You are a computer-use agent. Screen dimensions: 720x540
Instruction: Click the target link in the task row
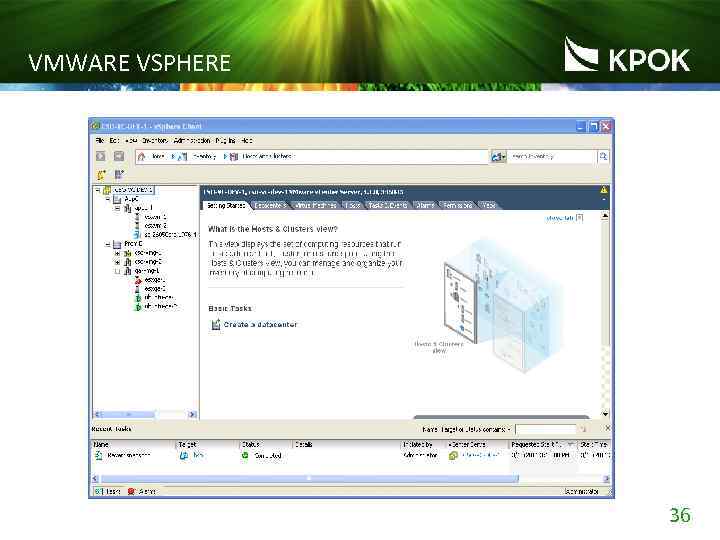(x=199, y=456)
